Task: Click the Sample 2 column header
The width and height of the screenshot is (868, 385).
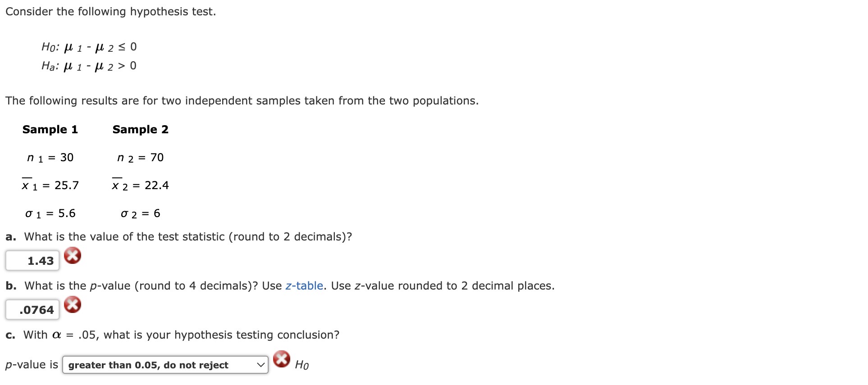Action: coord(141,130)
